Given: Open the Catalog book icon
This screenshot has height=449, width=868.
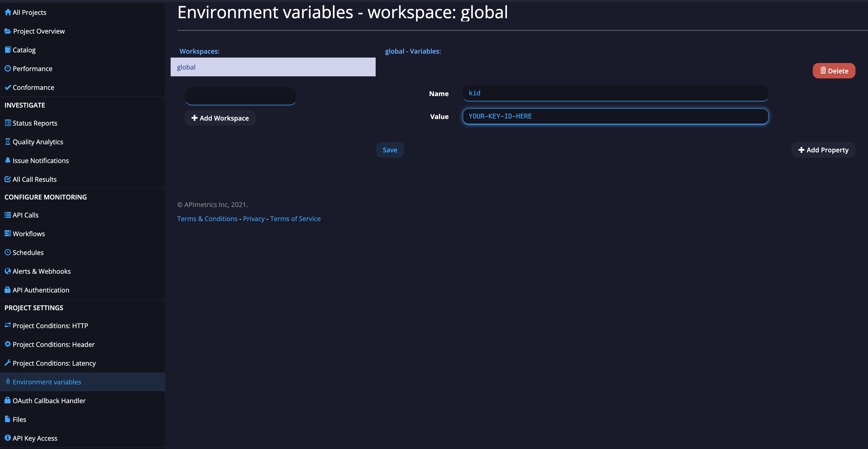Looking at the screenshot, I should tap(7, 49).
